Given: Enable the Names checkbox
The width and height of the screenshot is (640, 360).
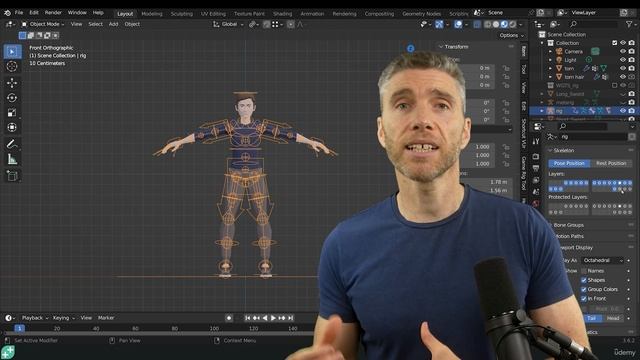Looking at the screenshot, I should tap(584, 271).
